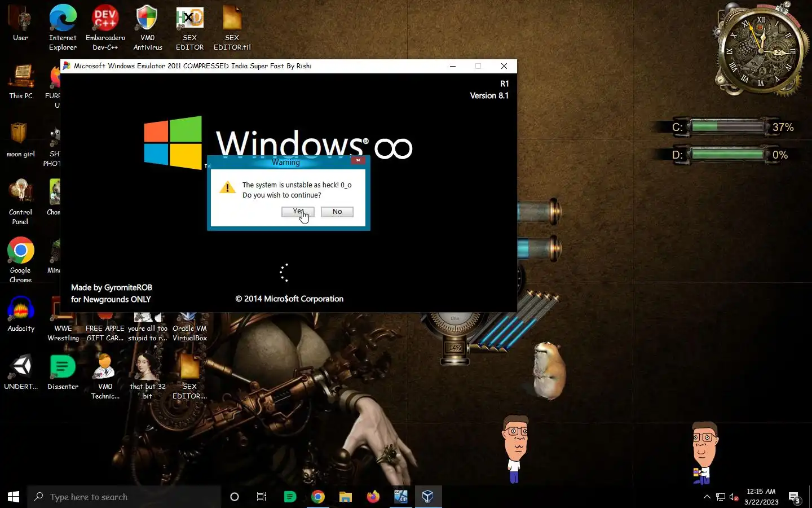Screen dimensions: 812x508
Task: Switch to VirtualBox taskbar app
Action: coord(428,497)
